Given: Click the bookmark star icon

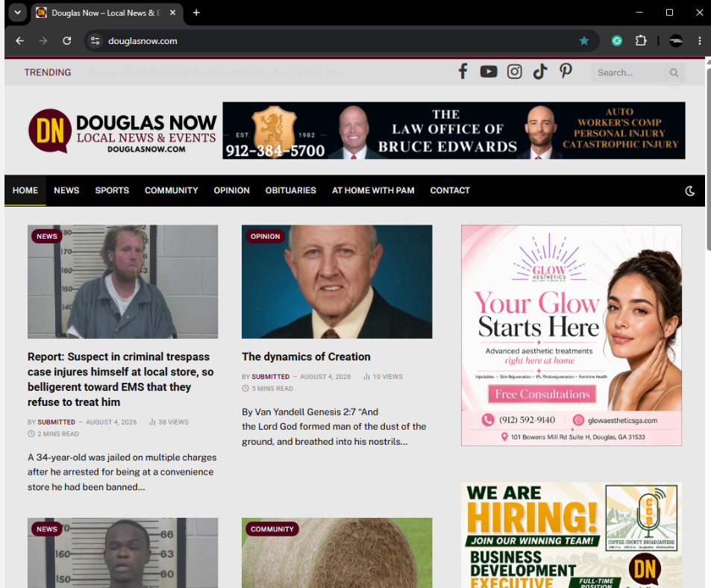Looking at the screenshot, I should click(583, 41).
